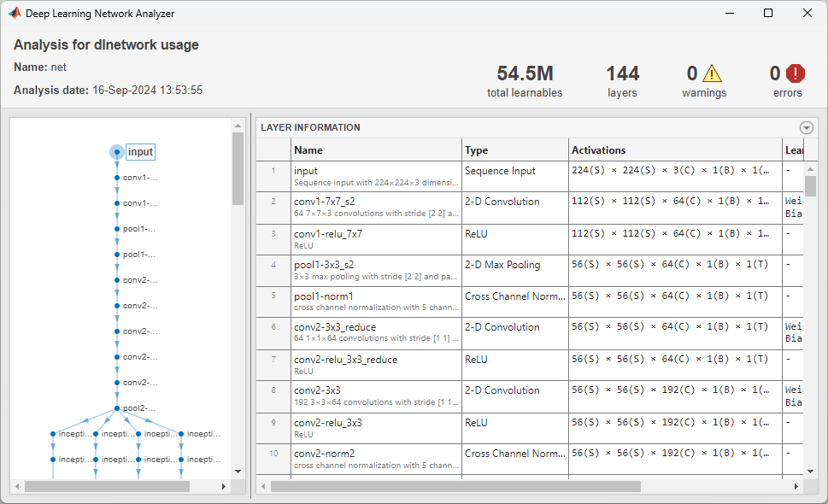Expand the Layer Information options circle button
This screenshot has width=828, height=504.
806,128
